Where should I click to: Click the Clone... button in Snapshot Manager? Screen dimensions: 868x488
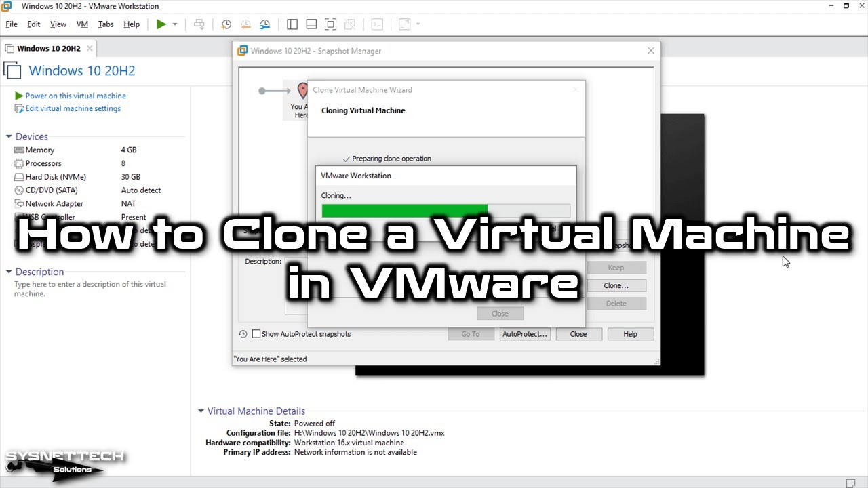tap(616, 285)
